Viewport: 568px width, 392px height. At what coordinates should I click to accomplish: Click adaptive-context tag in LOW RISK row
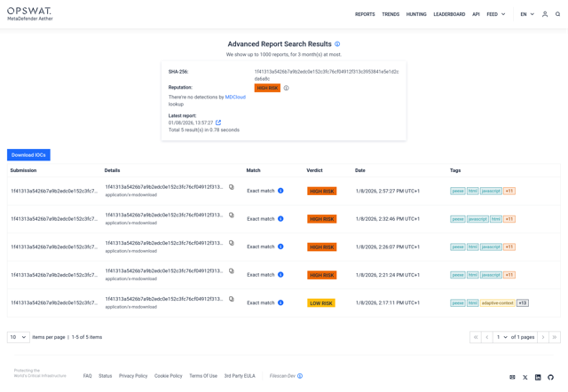point(497,303)
